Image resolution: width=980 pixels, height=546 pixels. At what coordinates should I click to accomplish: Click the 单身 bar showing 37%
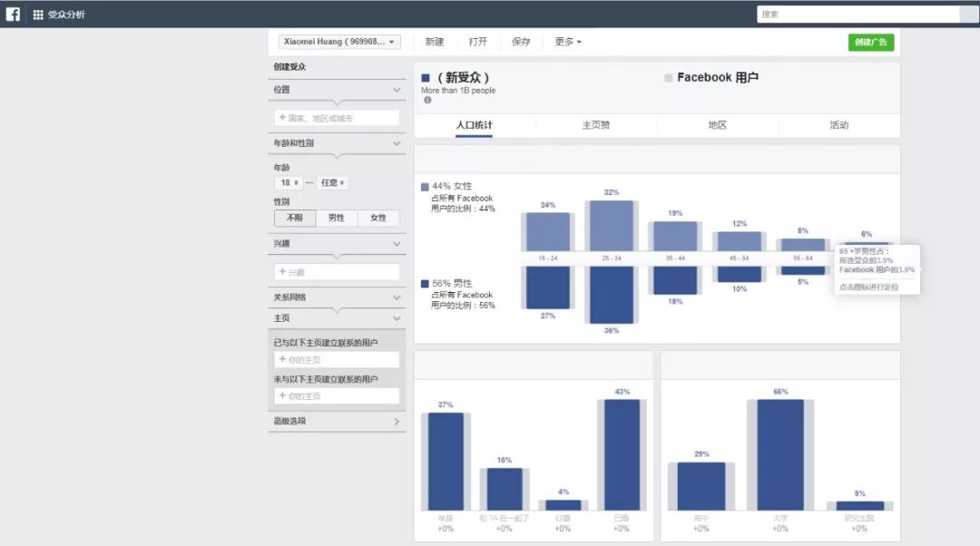[x=446, y=462]
